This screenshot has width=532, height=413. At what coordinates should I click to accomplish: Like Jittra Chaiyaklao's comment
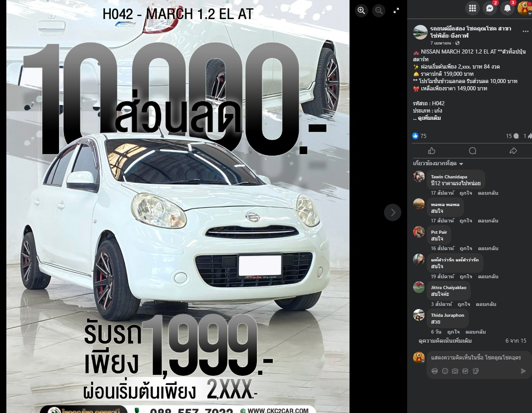point(463,304)
